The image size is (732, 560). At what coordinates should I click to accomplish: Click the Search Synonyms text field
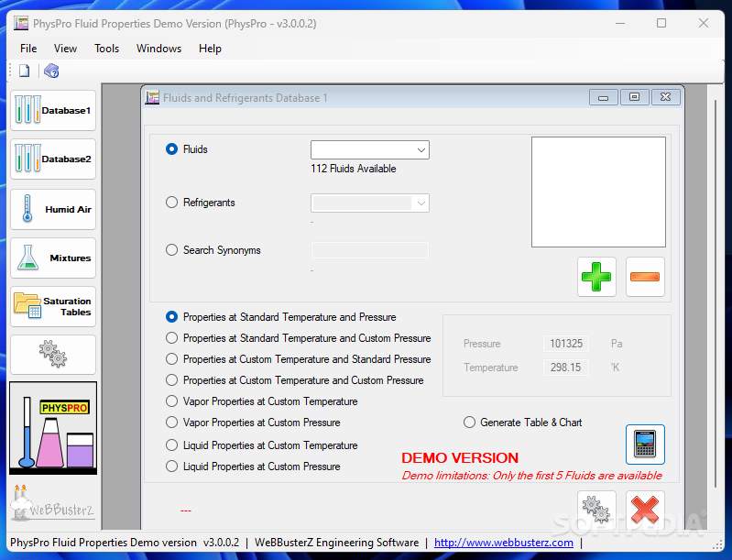(370, 250)
